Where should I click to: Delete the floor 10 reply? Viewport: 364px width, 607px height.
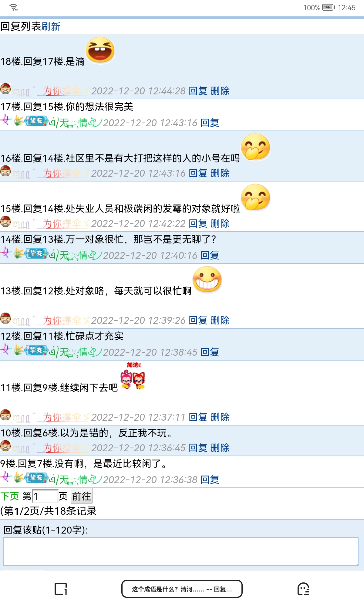click(x=220, y=448)
